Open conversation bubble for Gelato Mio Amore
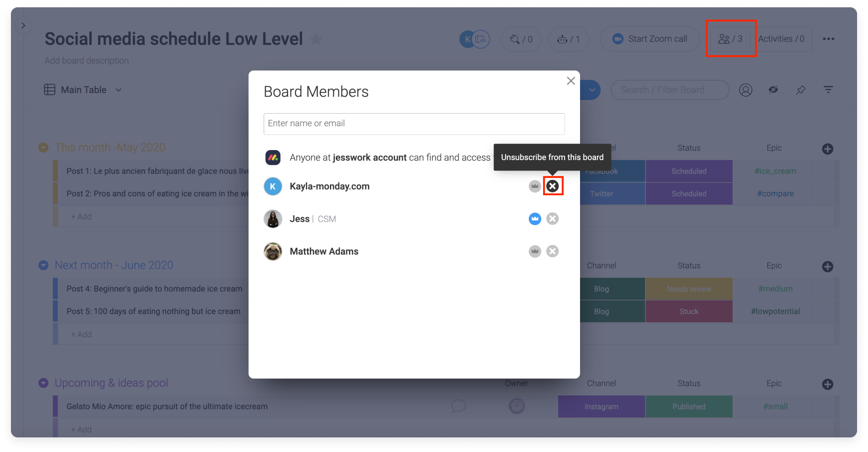Screen dimensions: 868x452 pyautogui.click(x=458, y=406)
